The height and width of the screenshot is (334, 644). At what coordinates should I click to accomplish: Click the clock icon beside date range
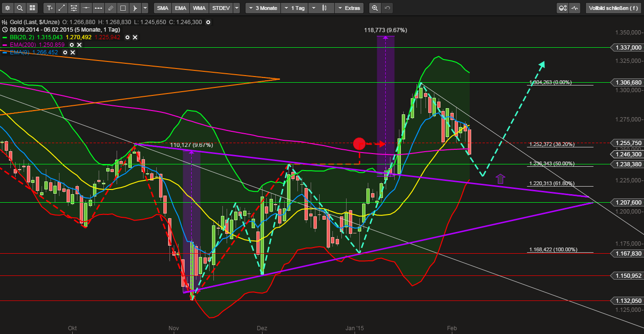click(x=5, y=29)
